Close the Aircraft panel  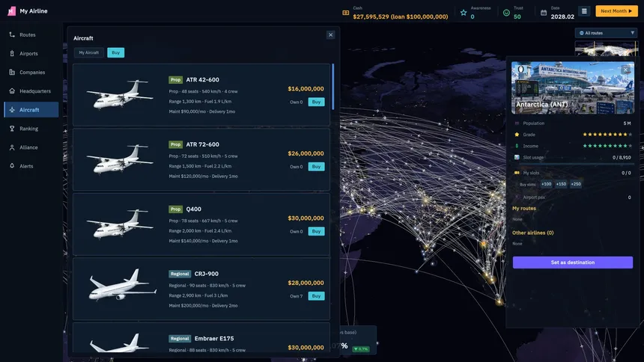(x=331, y=35)
